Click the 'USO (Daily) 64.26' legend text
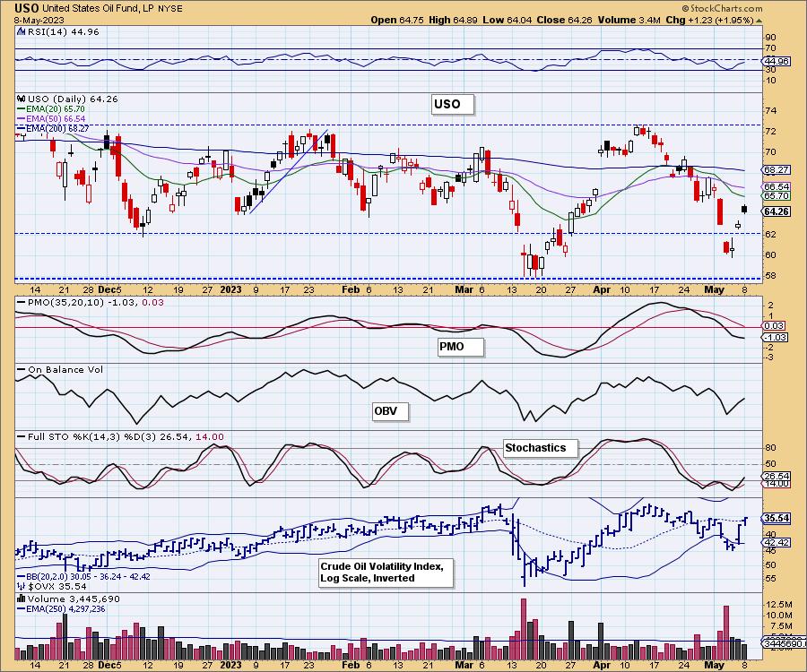 coord(73,99)
